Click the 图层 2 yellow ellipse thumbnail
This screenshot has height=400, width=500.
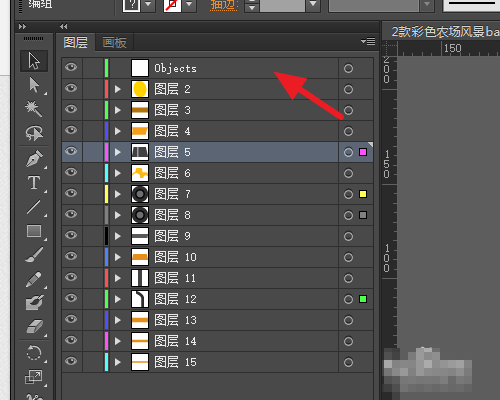point(140,89)
